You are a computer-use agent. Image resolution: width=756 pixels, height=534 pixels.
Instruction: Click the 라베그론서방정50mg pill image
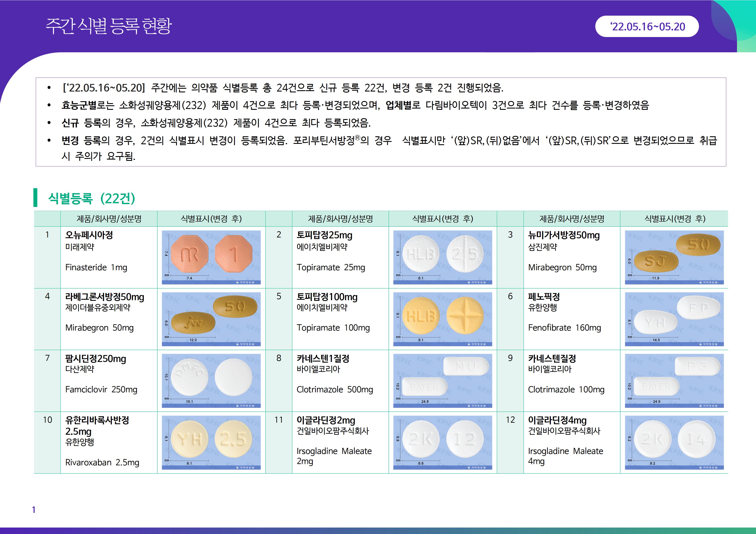211,319
